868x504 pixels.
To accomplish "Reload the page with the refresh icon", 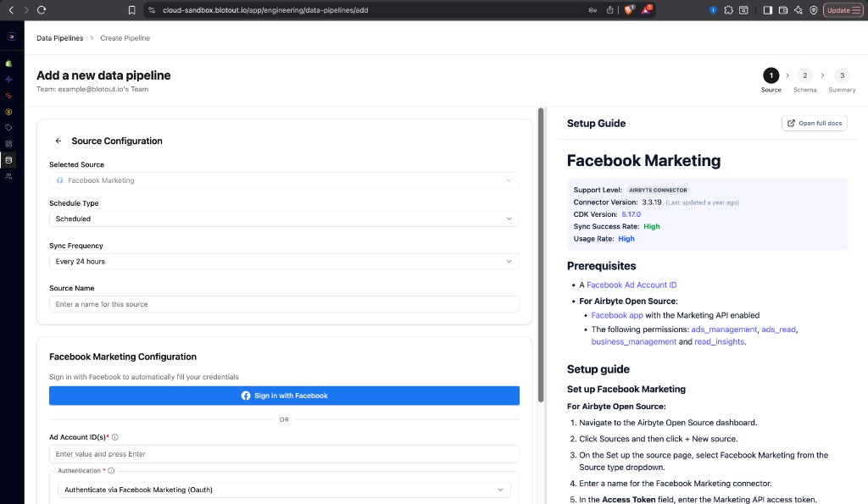I will (42, 10).
